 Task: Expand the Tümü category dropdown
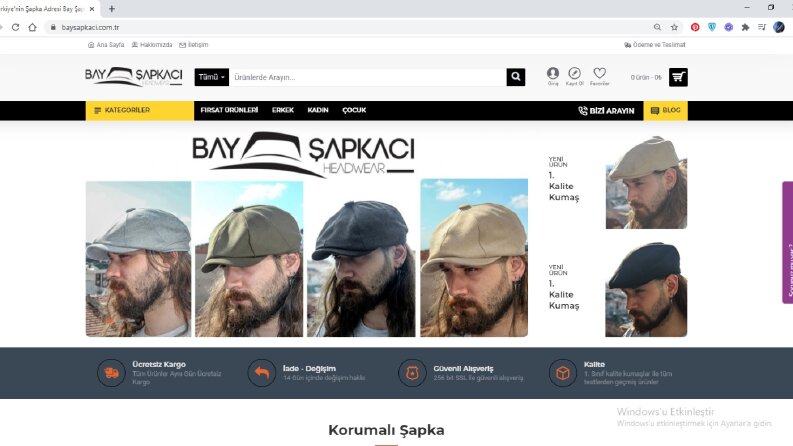(x=211, y=77)
